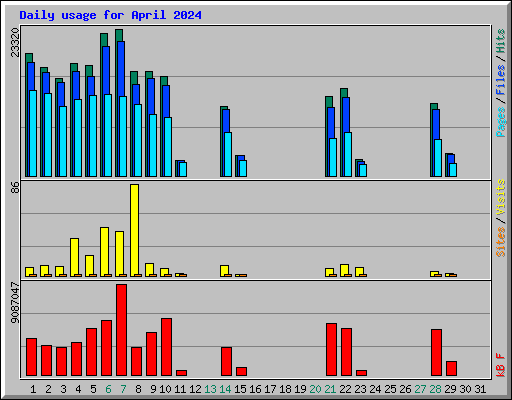Screen dimensions: 512x400
Task: Click the day 31 axis label
Action: coord(480,389)
